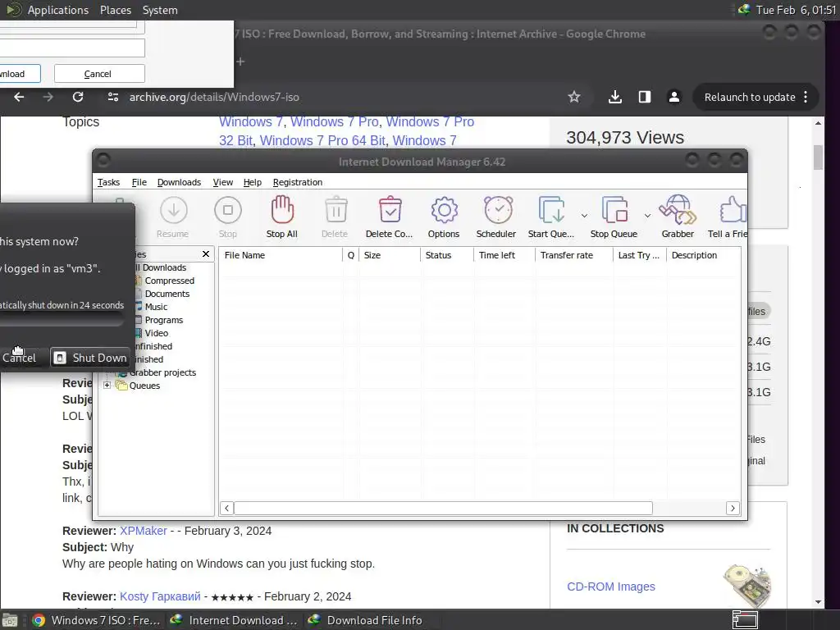The width and height of the screenshot is (840, 630).
Task: Open CD-ROM Images collection link
Action: pyautogui.click(x=610, y=587)
